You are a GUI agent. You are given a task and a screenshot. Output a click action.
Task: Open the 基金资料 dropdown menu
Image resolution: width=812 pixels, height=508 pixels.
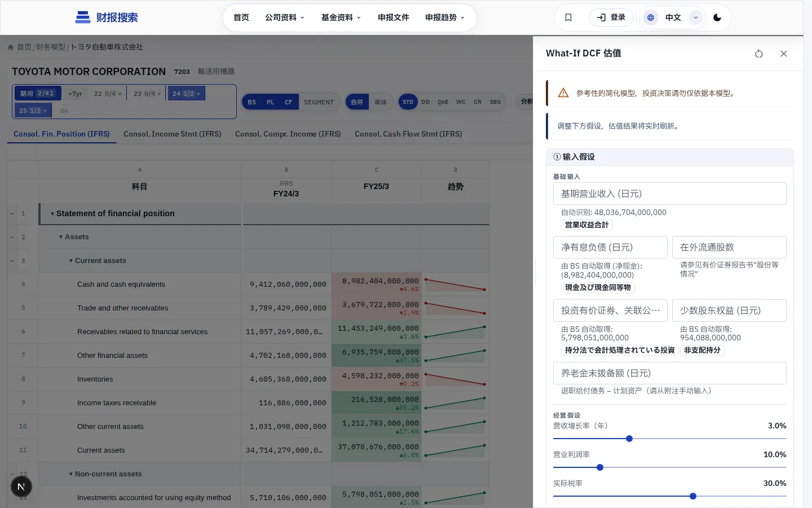pyautogui.click(x=341, y=17)
